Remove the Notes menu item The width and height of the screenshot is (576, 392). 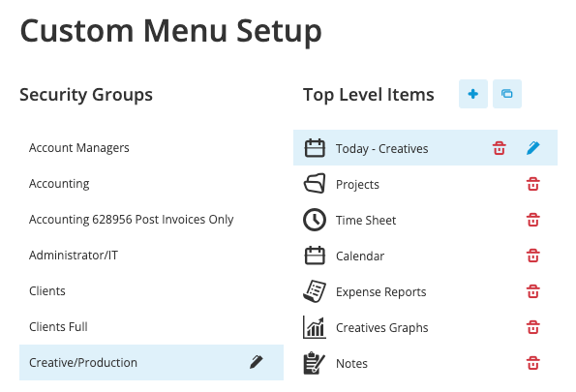click(x=533, y=363)
